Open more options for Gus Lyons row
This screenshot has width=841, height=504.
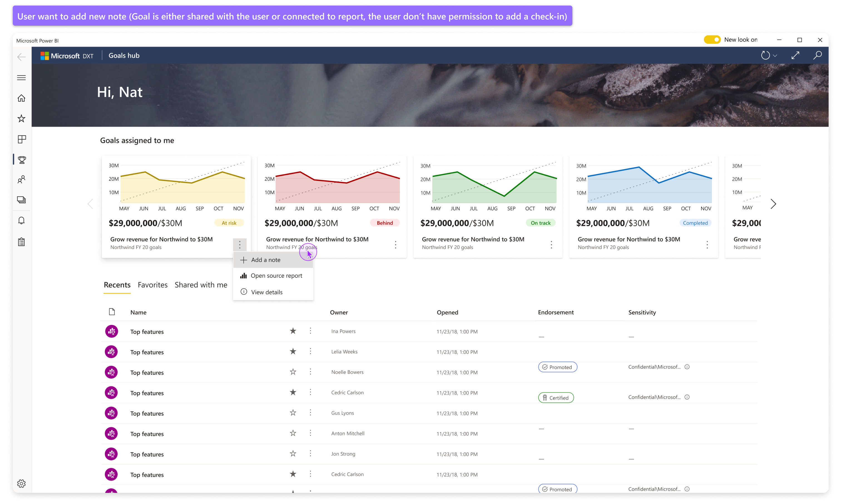[x=310, y=413]
